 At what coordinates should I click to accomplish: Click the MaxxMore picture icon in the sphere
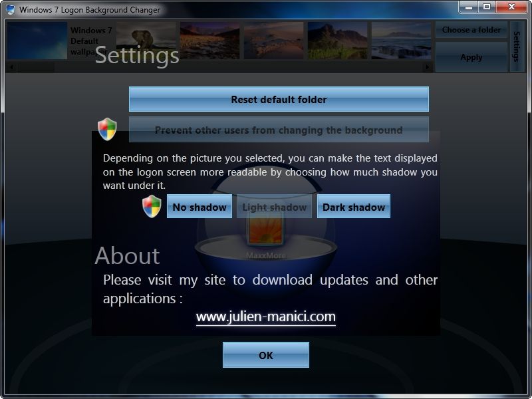[265, 230]
